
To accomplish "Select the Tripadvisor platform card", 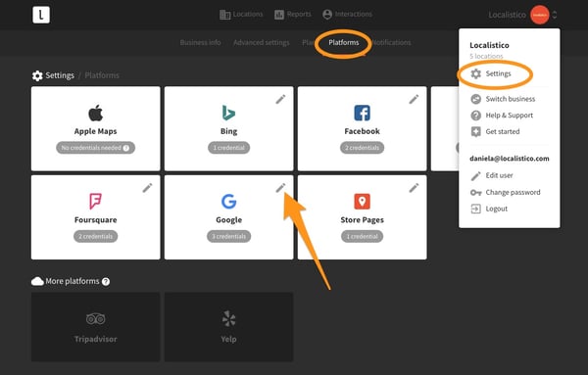I will pyautogui.click(x=96, y=327).
